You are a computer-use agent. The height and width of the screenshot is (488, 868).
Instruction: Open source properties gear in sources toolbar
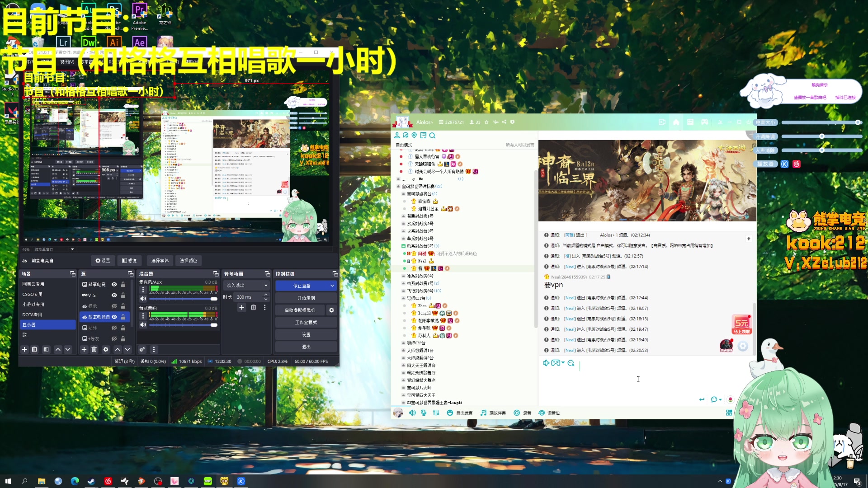[x=106, y=349]
